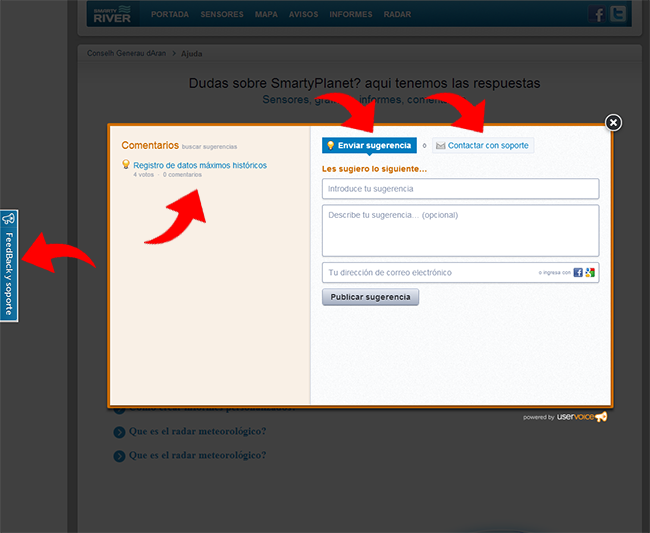Switch to the Contactar con soporte tab
650x533 pixels.
coord(483,145)
